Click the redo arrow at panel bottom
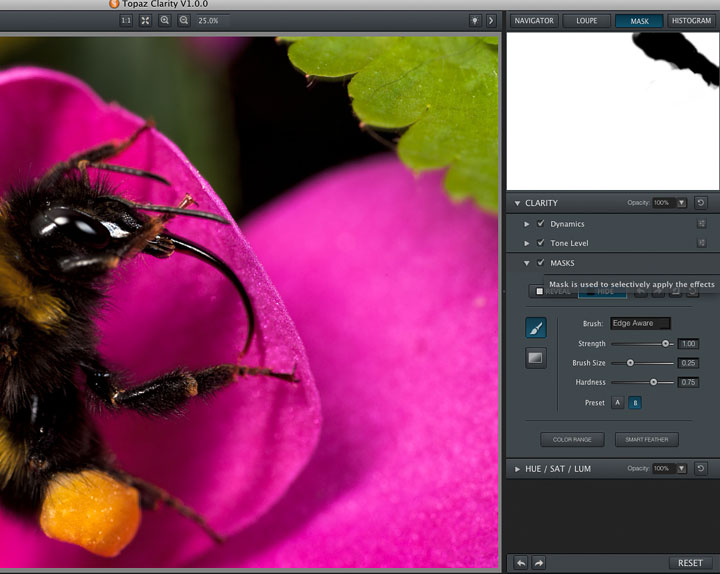This screenshot has width=720, height=574. tap(539, 563)
